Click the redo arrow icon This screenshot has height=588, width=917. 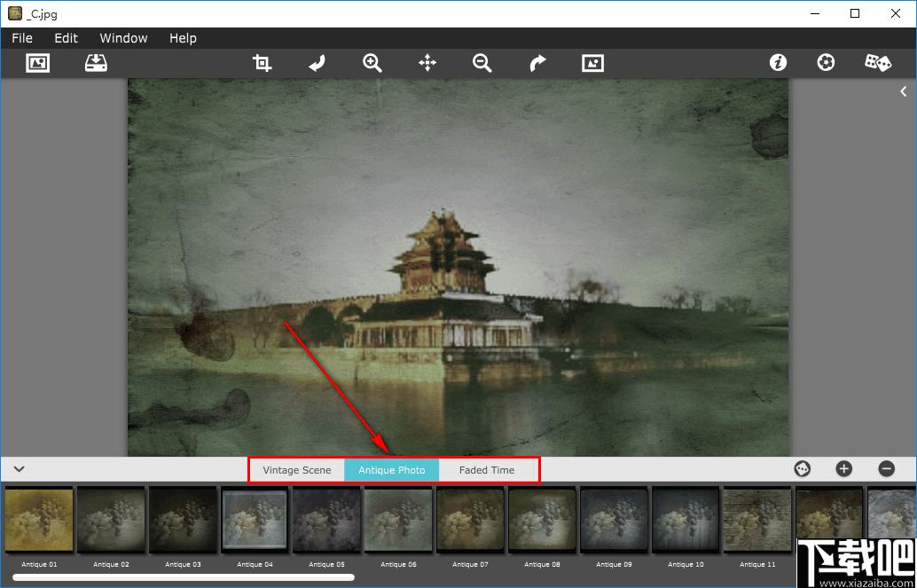click(537, 63)
